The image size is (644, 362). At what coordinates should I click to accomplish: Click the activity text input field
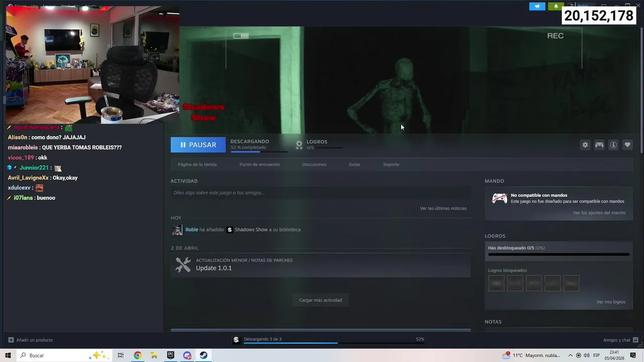pos(320,193)
